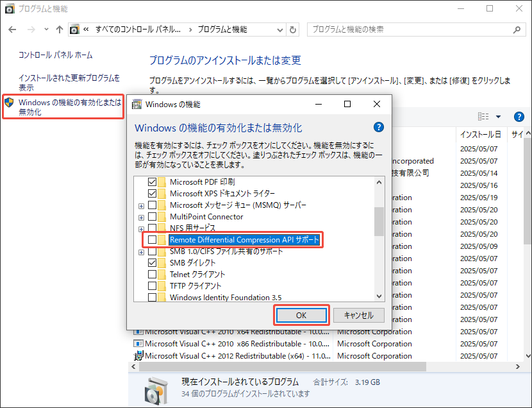Open コントロール パネル ホーム link

(x=55, y=55)
